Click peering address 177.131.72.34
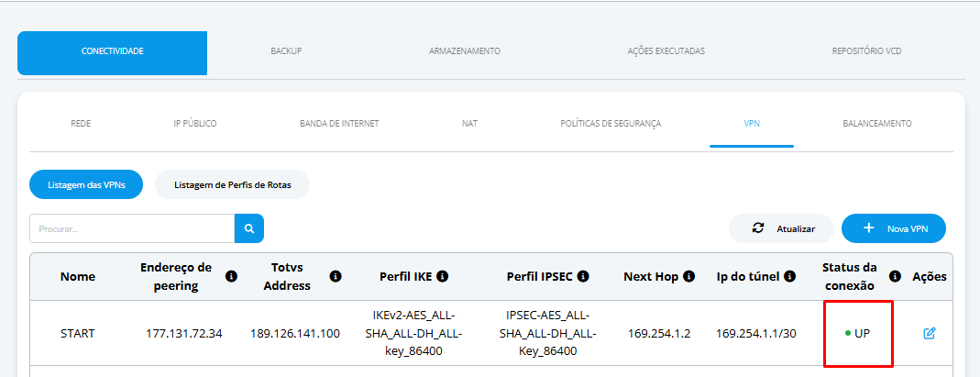Screen dimensions: 980x377 point(184,333)
